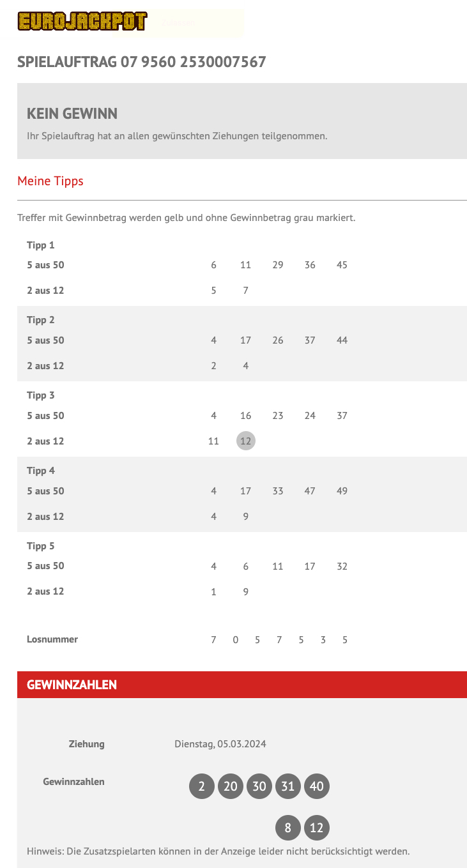467x868 pixels.
Task: Click the Euro number ball 12 under Gewinnzahlen
Action: point(317,828)
